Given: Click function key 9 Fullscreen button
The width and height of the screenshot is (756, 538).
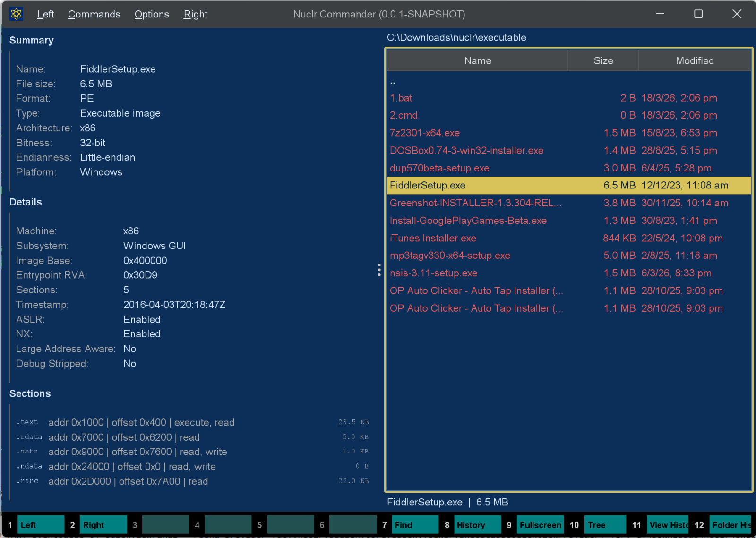Looking at the screenshot, I should tap(540, 525).
